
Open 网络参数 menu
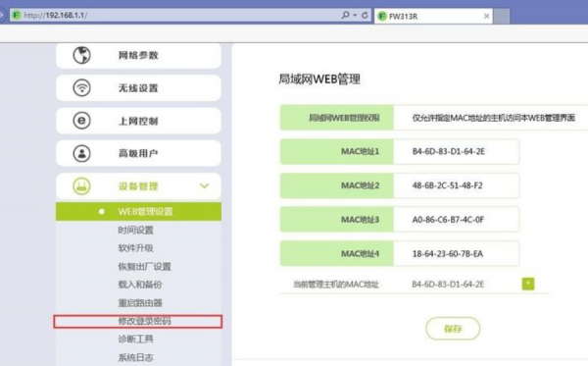pos(138,55)
